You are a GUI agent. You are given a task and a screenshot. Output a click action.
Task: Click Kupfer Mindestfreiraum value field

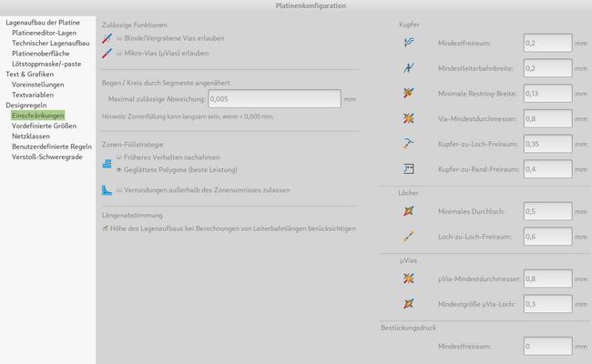coord(547,43)
